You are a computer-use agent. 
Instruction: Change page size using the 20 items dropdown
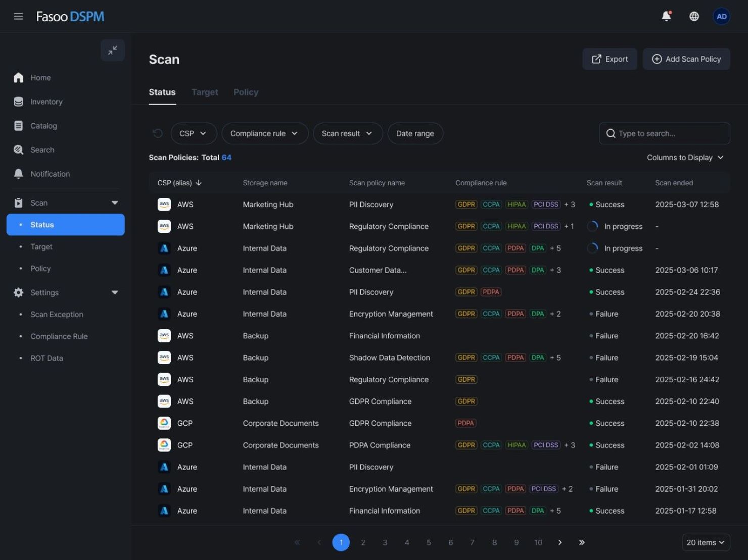click(706, 542)
